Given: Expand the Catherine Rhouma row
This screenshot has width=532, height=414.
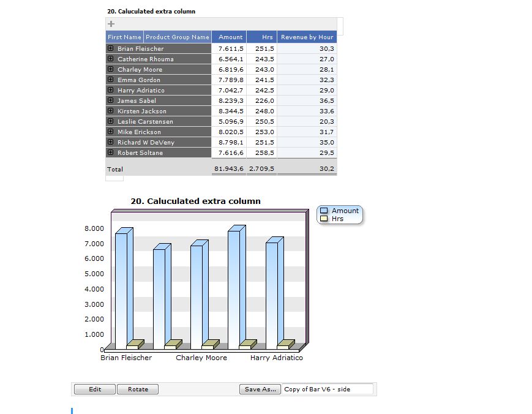Looking at the screenshot, I should pyautogui.click(x=111, y=59).
